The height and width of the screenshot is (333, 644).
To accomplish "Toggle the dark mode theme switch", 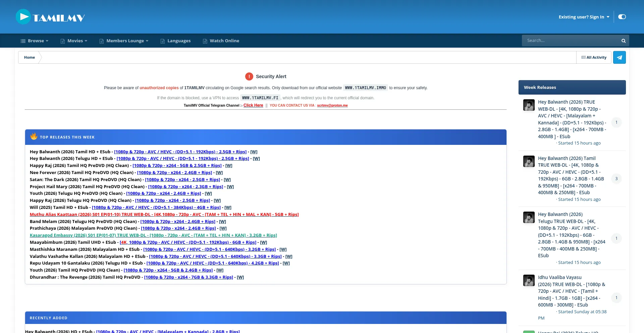I will click(622, 17).
